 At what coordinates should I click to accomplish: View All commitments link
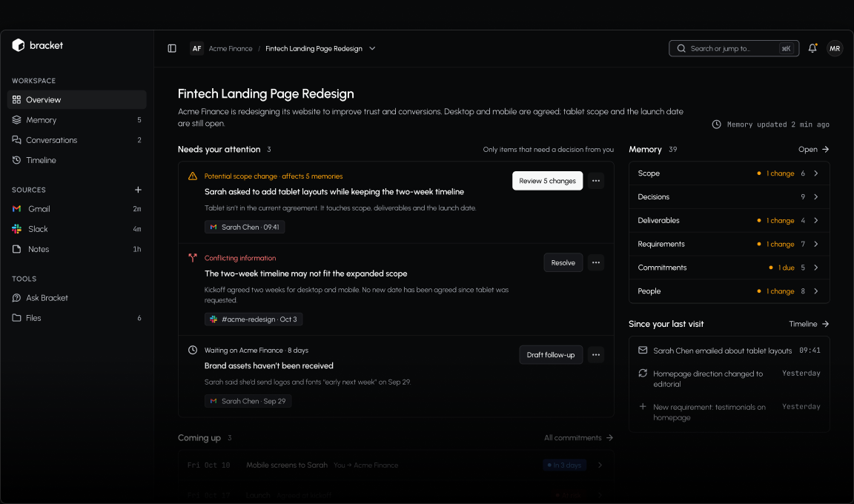click(578, 437)
